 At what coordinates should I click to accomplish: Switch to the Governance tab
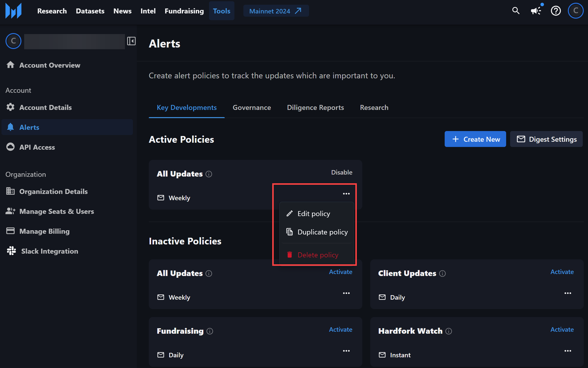tap(252, 107)
